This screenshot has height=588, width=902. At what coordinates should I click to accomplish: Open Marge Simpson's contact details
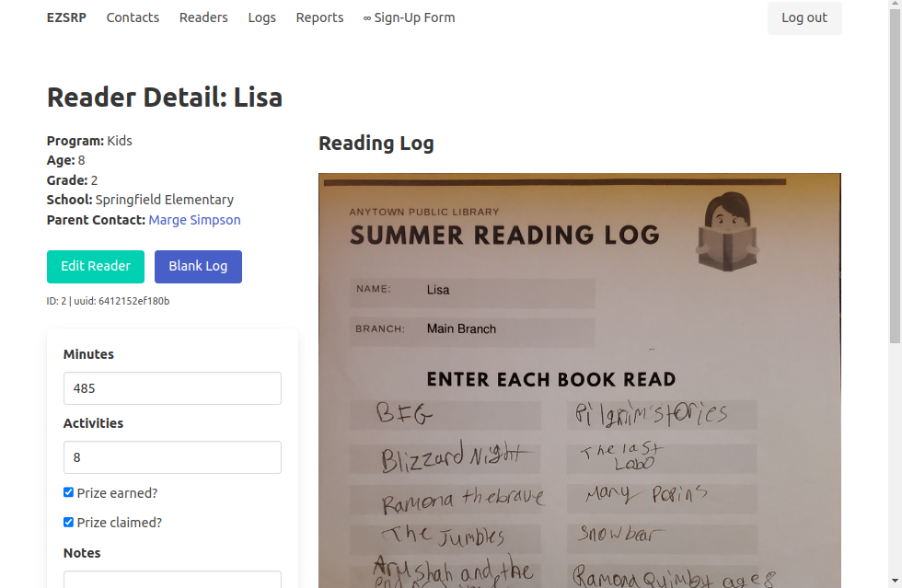coord(194,219)
